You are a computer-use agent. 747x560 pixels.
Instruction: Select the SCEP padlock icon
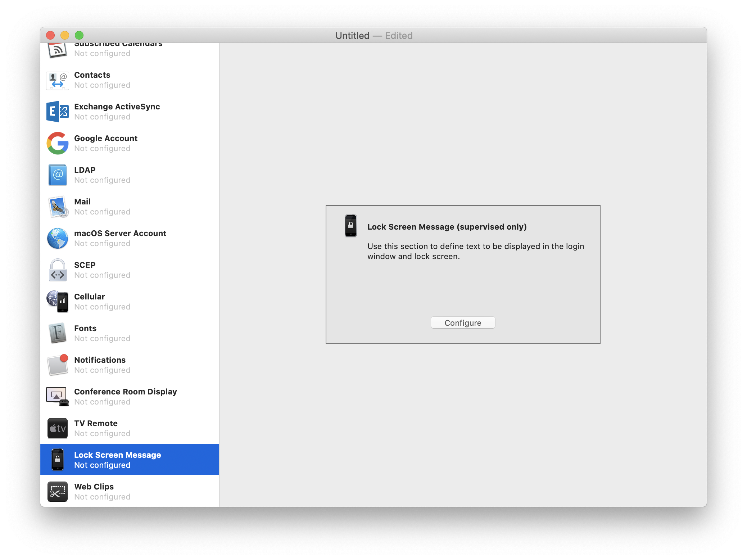tap(57, 270)
